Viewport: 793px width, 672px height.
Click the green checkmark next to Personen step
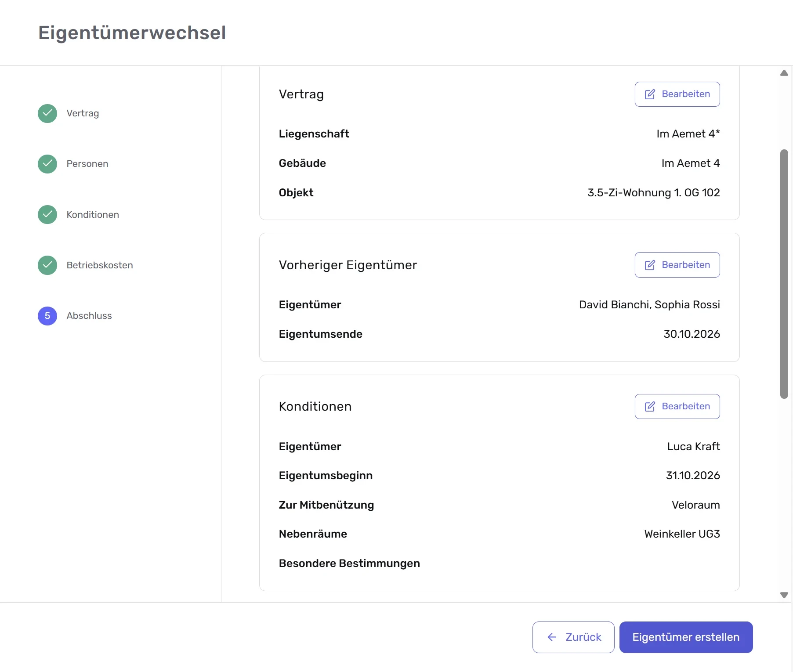[47, 164]
